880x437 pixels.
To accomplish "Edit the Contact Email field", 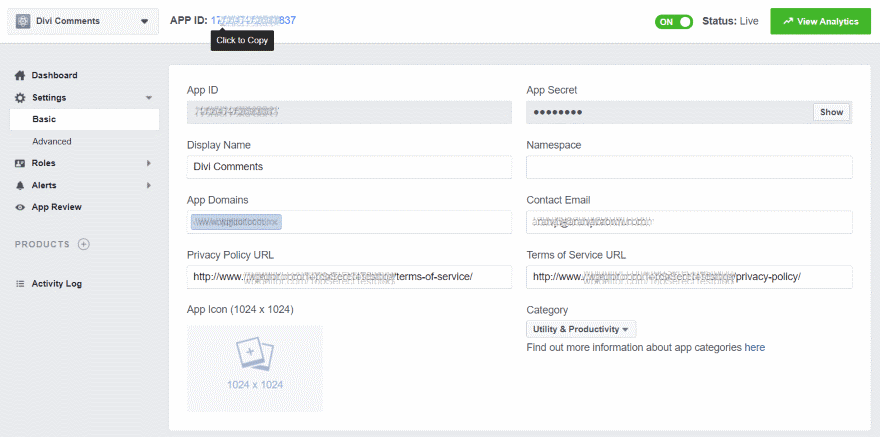I will click(x=689, y=222).
